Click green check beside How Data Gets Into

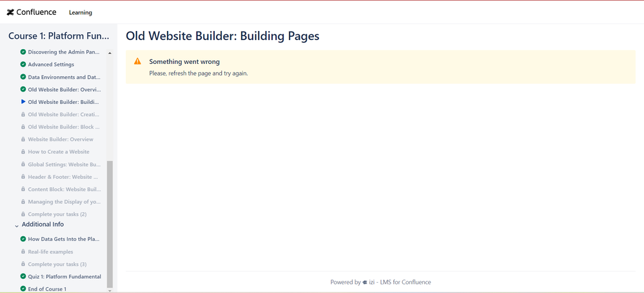pyautogui.click(x=23, y=239)
